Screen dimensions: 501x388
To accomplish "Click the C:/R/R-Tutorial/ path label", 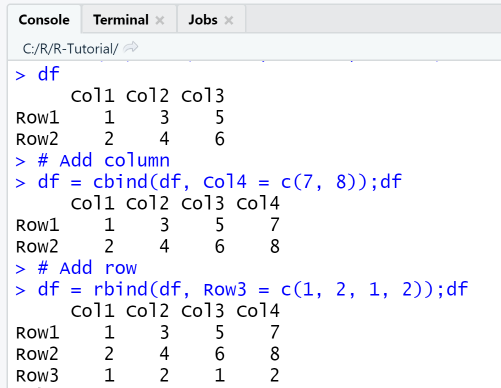I will click(x=70, y=49).
